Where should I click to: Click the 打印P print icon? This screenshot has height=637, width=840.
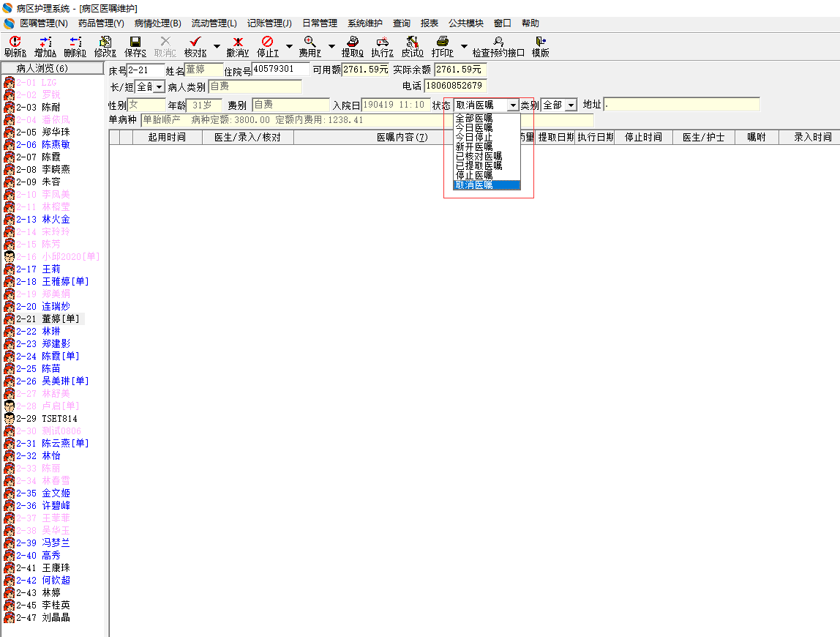pos(443,42)
